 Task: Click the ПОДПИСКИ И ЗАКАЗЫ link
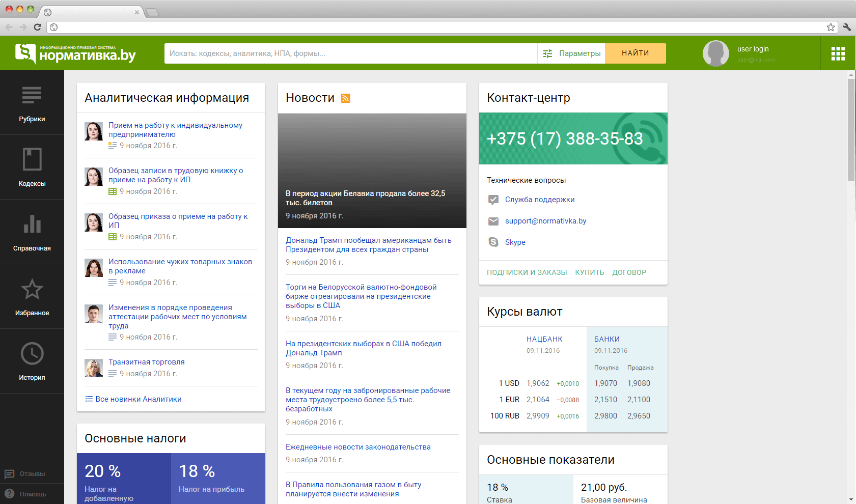pos(527,272)
